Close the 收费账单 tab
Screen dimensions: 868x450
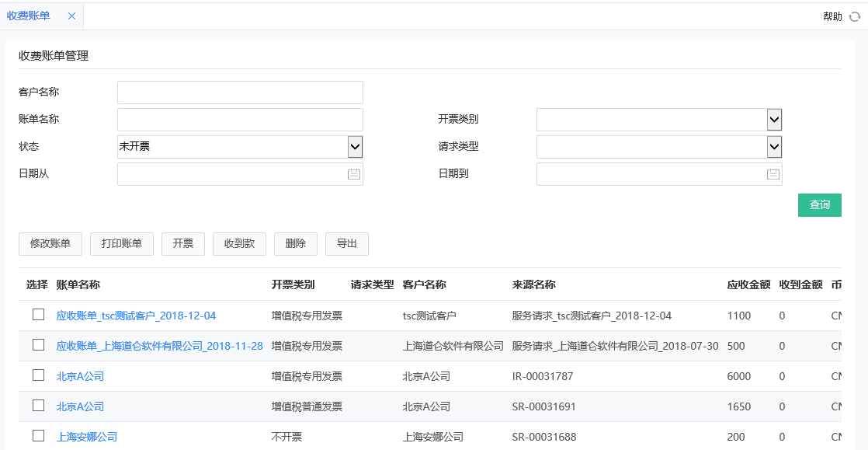tap(71, 16)
